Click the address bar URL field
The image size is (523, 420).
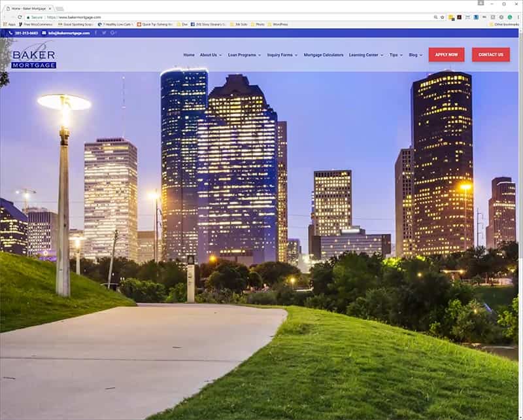point(233,17)
